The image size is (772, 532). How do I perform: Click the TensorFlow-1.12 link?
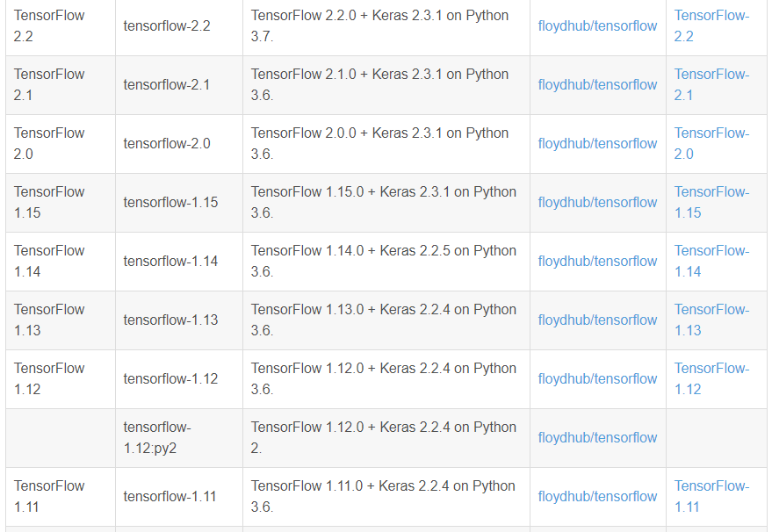point(714,378)
